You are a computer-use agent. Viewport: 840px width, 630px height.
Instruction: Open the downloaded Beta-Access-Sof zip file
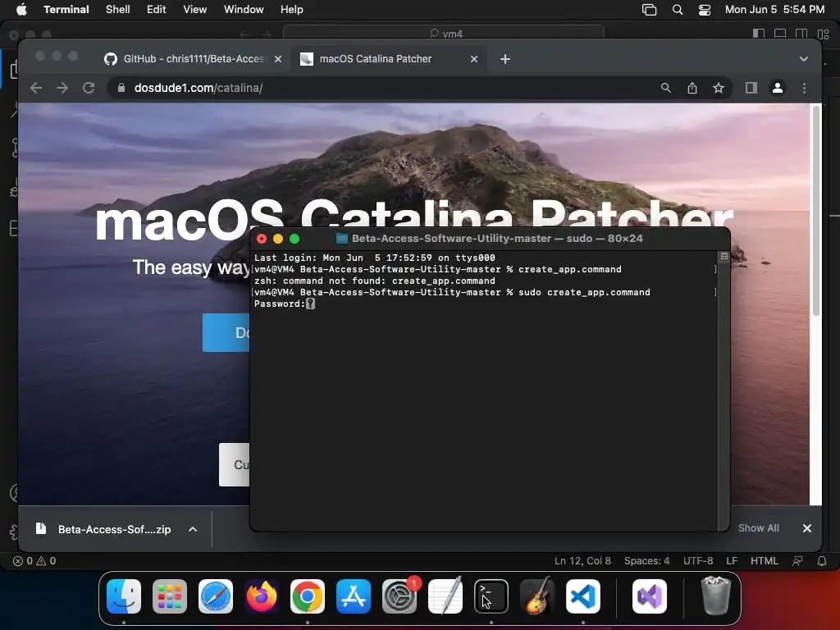coord(104,529)
